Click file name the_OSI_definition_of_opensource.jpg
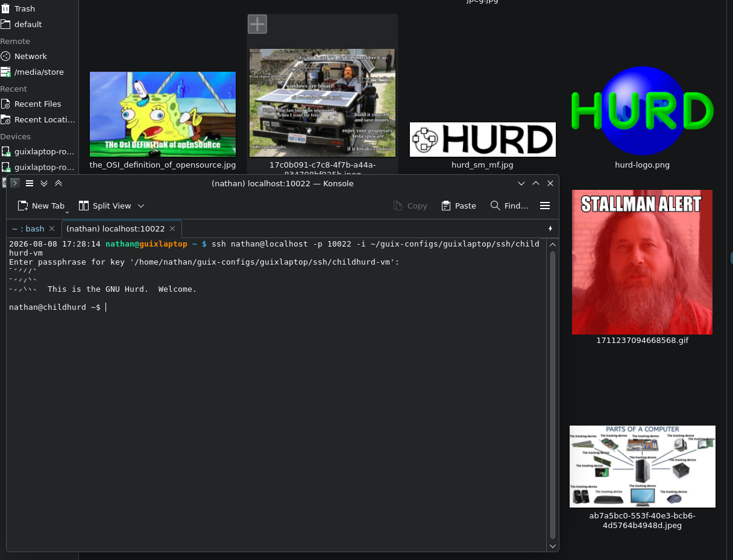Screen dimensions: 733x560 click(x=163, y=165)
